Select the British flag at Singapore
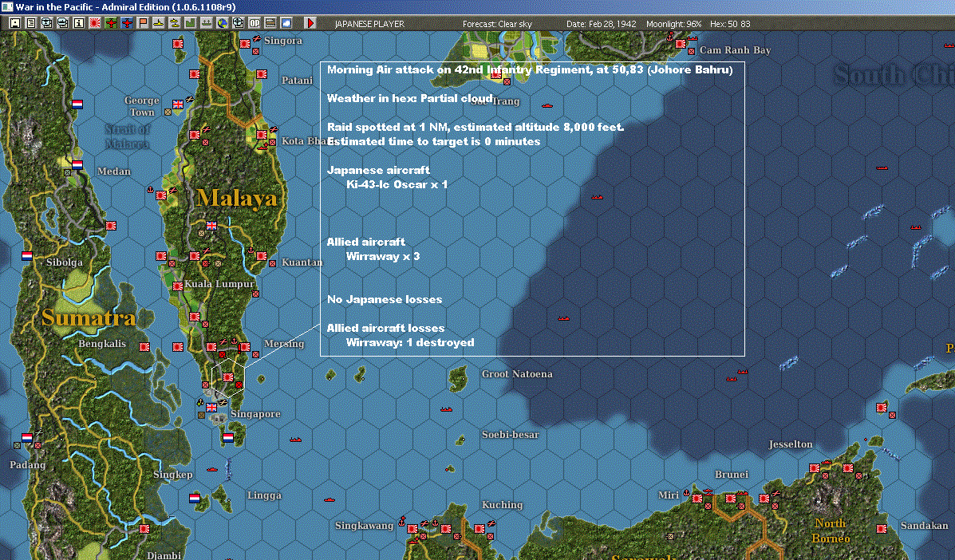Viewport: 955px width, 560px height. coord(211,407)
